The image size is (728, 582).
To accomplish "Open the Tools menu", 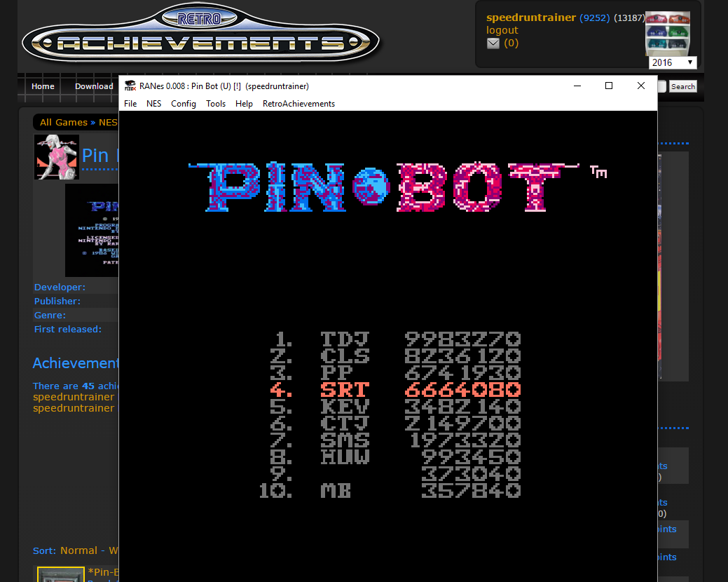I will click(216, 104).
